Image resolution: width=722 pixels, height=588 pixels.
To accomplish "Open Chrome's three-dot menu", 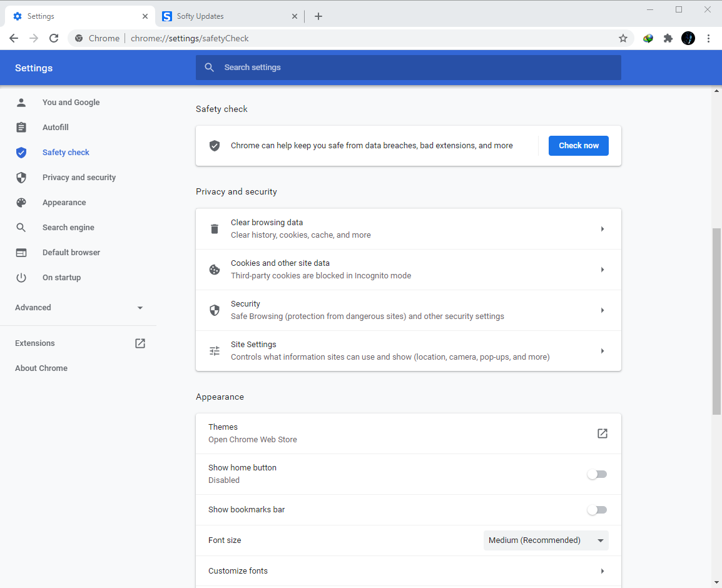I will point(708,38).
